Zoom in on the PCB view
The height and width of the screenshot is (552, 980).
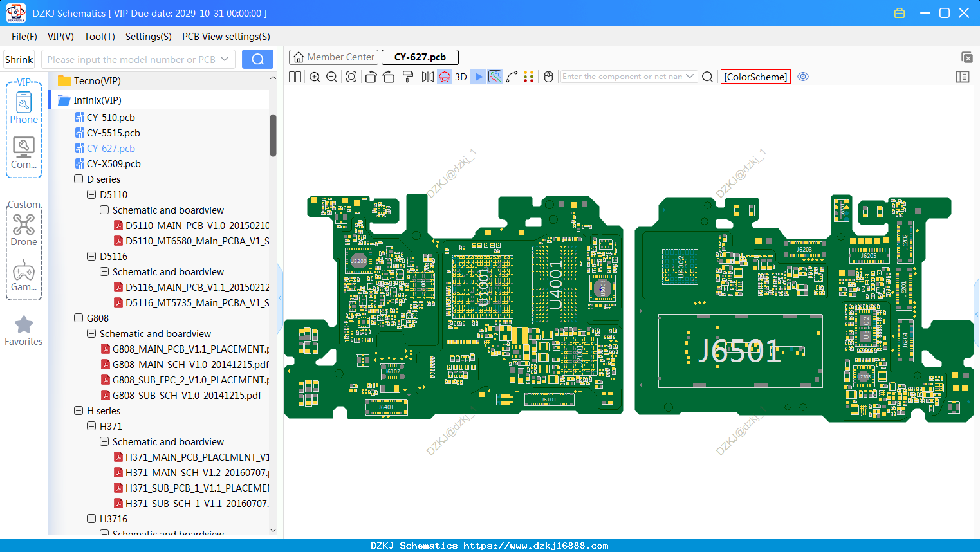point(315,77)
